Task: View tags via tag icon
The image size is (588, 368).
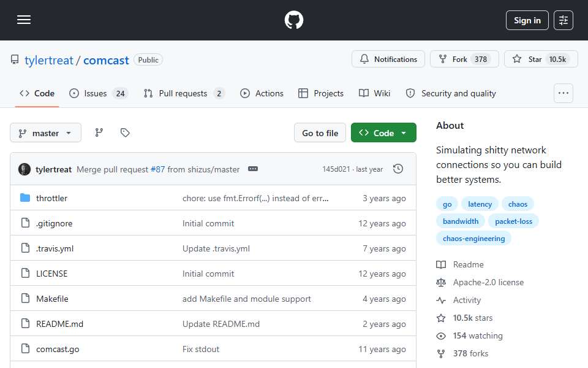Action: point(125,132)
